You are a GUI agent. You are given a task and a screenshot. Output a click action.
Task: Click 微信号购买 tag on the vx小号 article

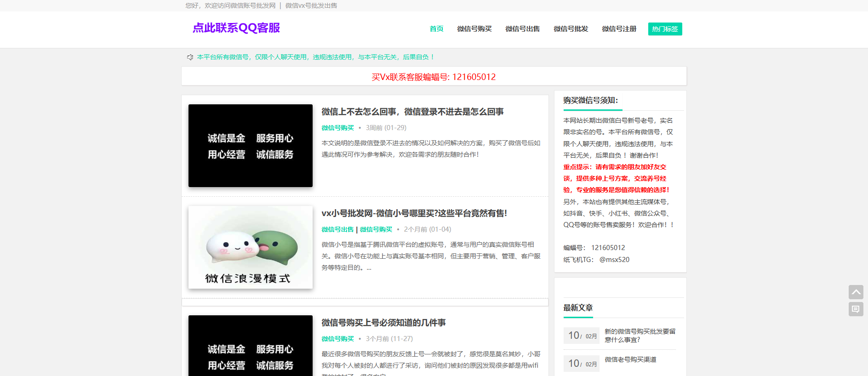click(376, 229)
